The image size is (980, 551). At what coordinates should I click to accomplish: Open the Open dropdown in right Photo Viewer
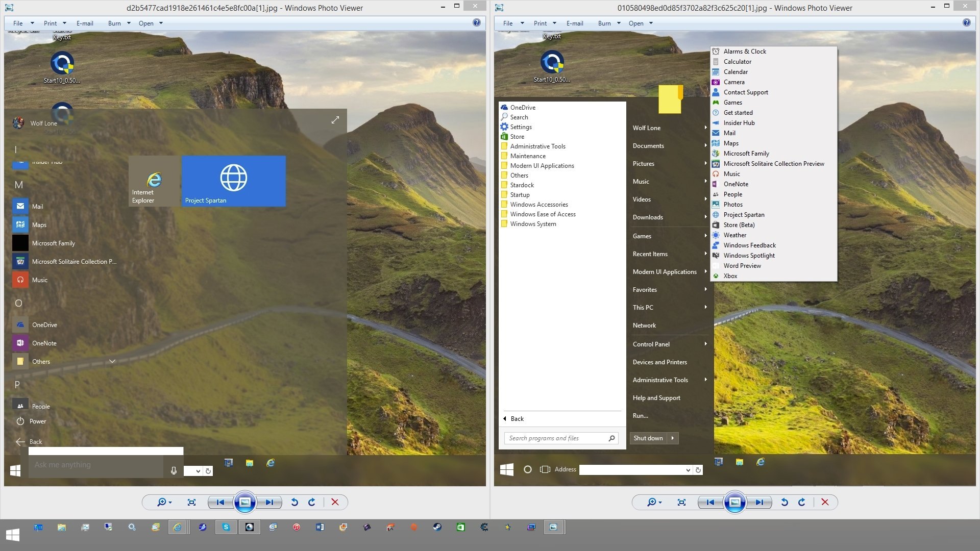coord(641,23)
